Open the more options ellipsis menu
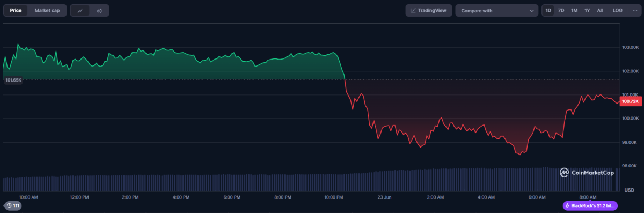Screen dimensions: 644x213 [x=635, y=10]
